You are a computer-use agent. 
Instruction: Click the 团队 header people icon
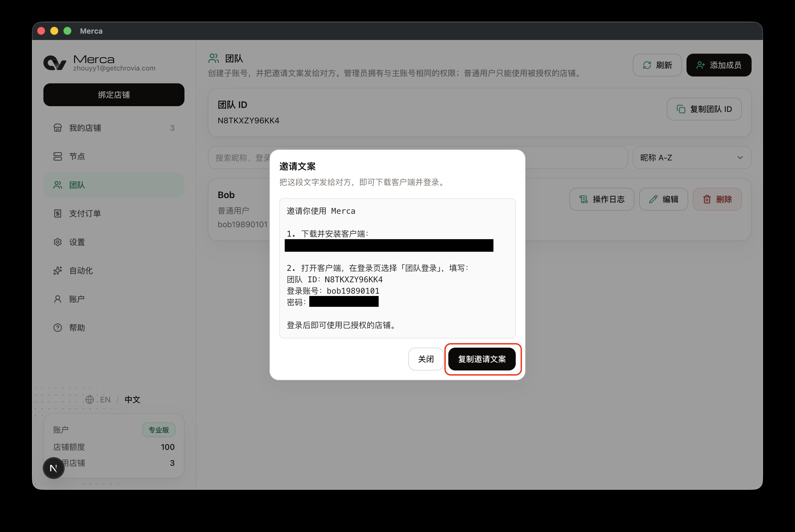point(214,58)
